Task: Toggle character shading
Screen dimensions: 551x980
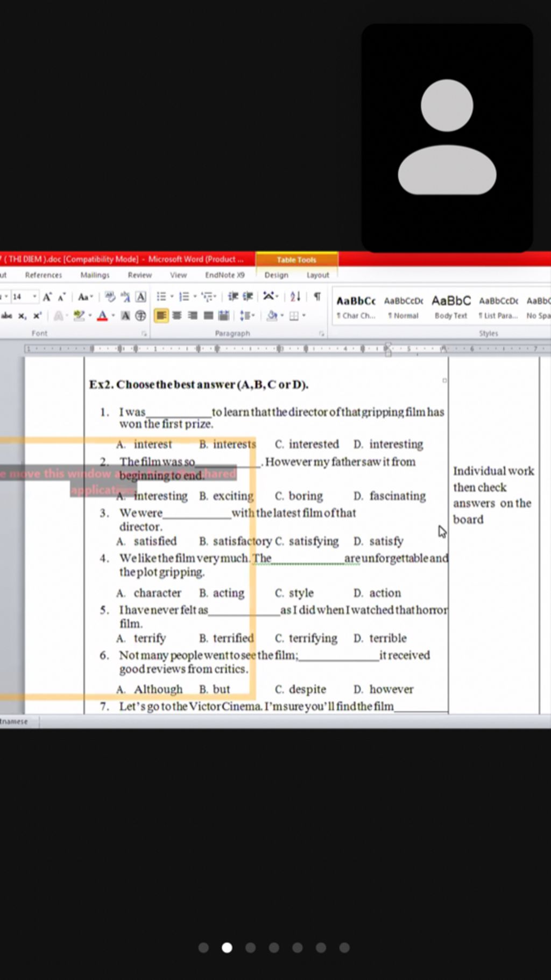Action: (125, 316)
